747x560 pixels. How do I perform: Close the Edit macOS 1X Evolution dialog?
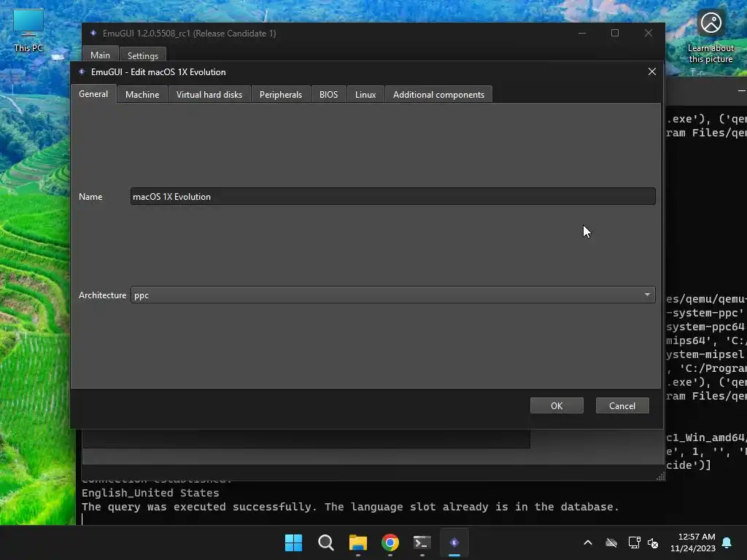click(x=651, y=71)
